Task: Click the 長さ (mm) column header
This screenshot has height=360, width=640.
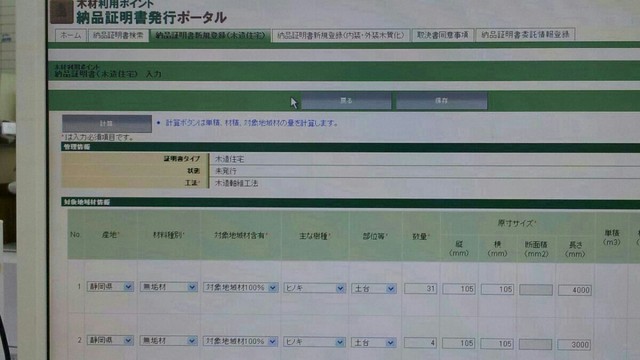Action: point(575,249)
